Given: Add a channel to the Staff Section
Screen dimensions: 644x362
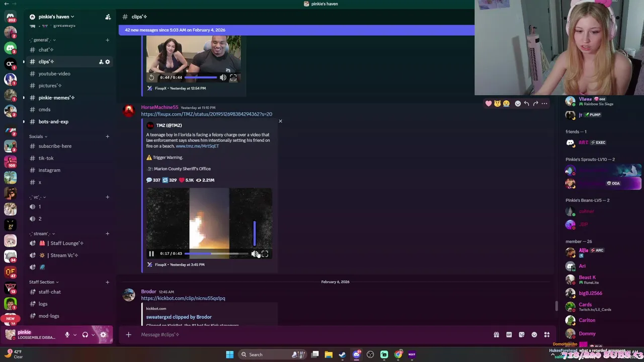Looking at the screenshot, I should (107, 282).
